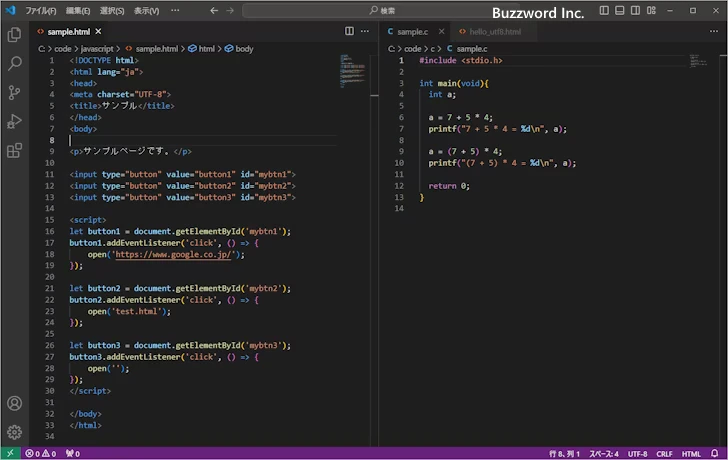Click the UTF-8 encoding in status bar
The height and width of the screenshot is (460, 728).
coord(638,453)
